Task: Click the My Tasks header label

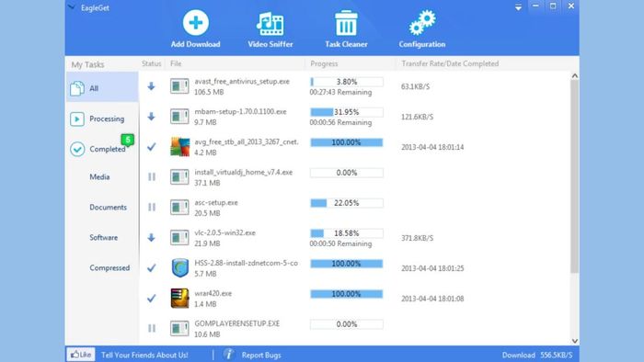Action: 87,64
